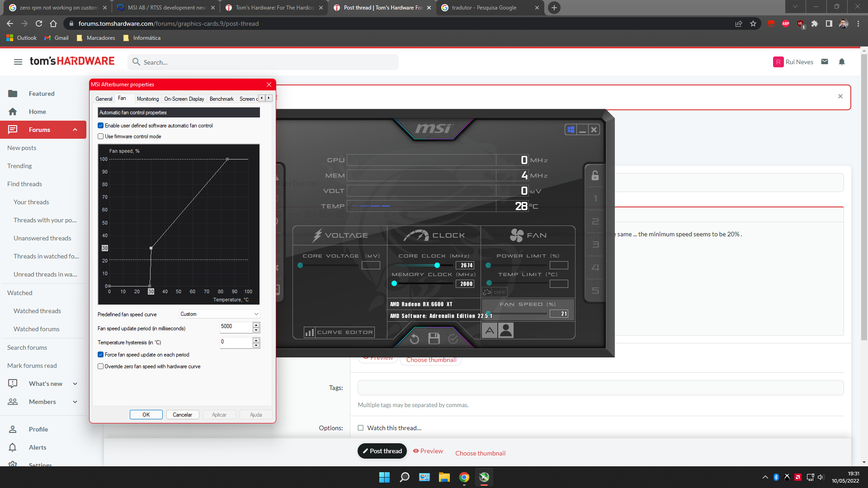The width and height of the screenshot is (868, 488).
Task: Select Afterburner profile slot 3
Action: click(595, 244)
